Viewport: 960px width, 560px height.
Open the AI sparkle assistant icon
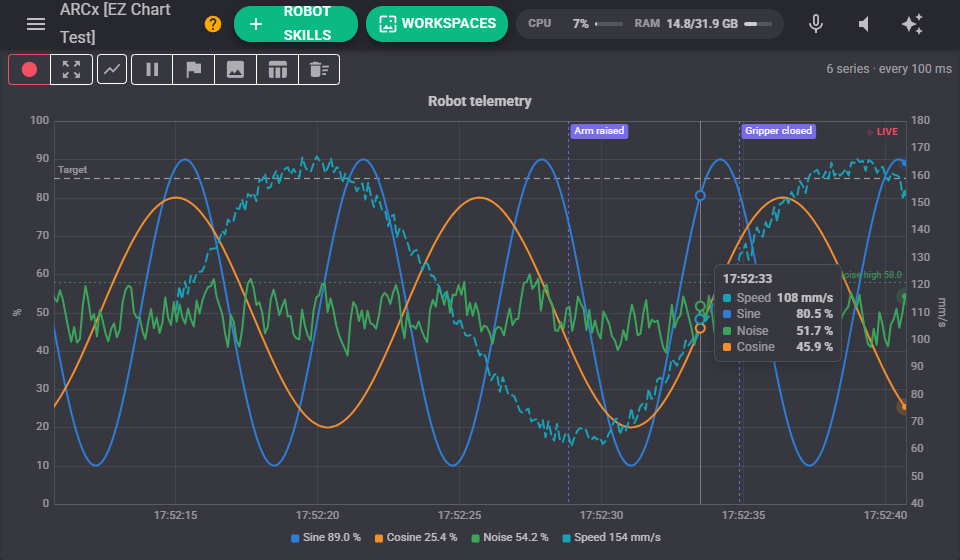[912, 24]
